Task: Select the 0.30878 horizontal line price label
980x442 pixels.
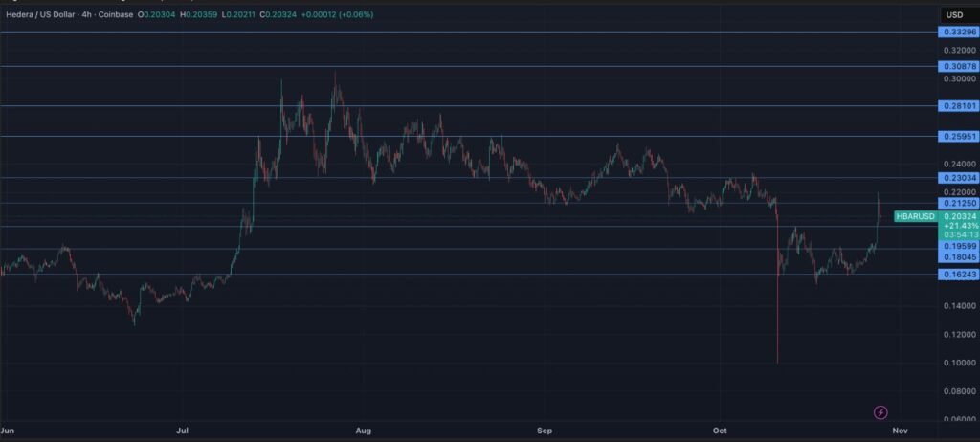Action: pyautogui.click(x=959, y=66)
